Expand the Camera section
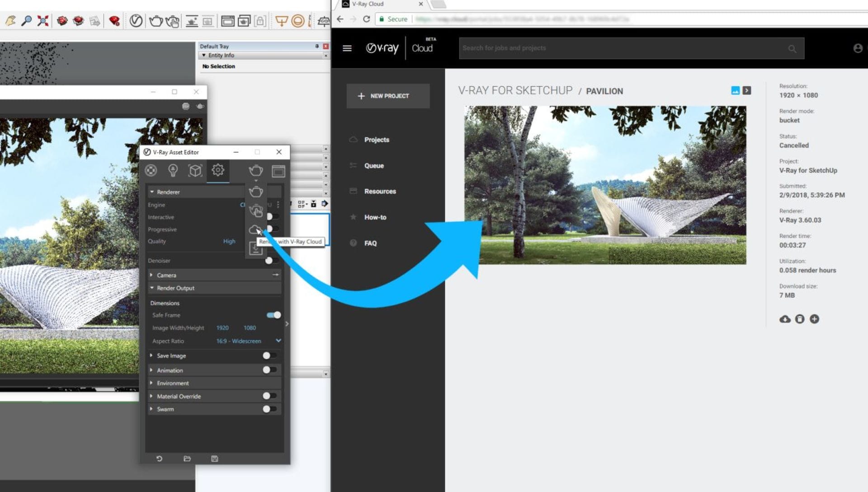This screenshot has width=868, height=492. pos(151,275)
